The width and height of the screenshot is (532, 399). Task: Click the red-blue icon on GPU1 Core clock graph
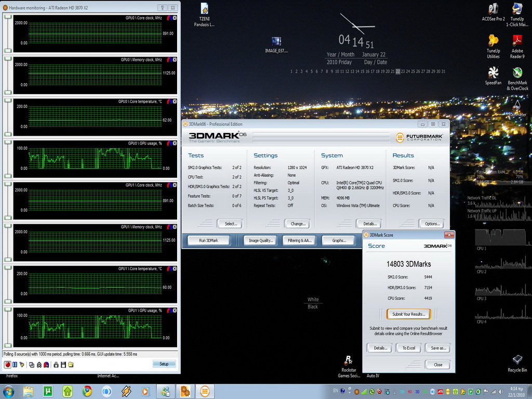(169, 185)
